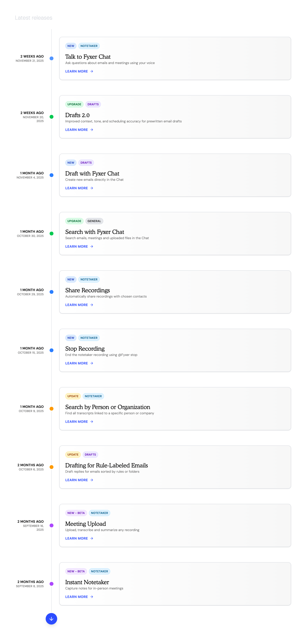Click the DRAFTS tag on the Drafting for Rule-Labeled Emails card
307x644 pixels.
coord(90,454)
